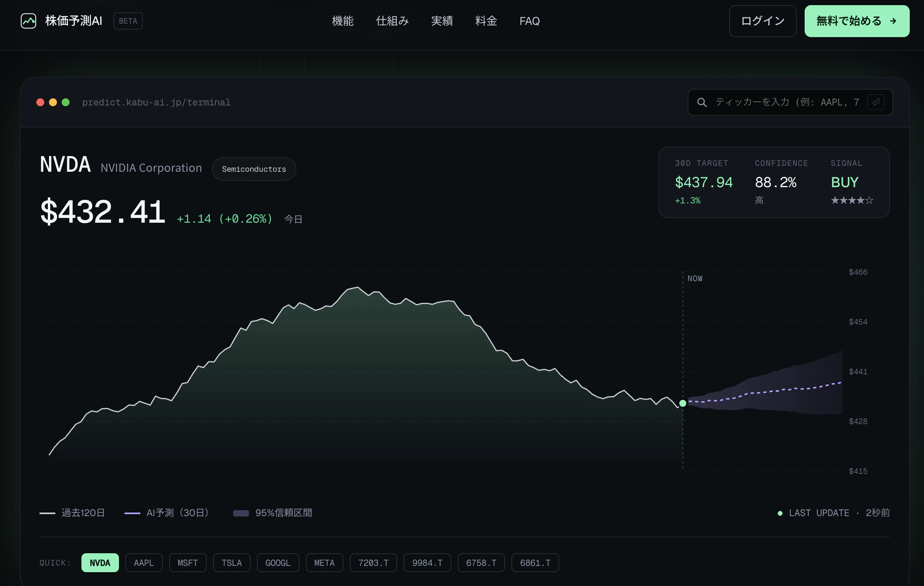Select the 6758.T quick ticker chip
Image resolution: width=924 pixels, height=586 pixels.
point(481,563)
